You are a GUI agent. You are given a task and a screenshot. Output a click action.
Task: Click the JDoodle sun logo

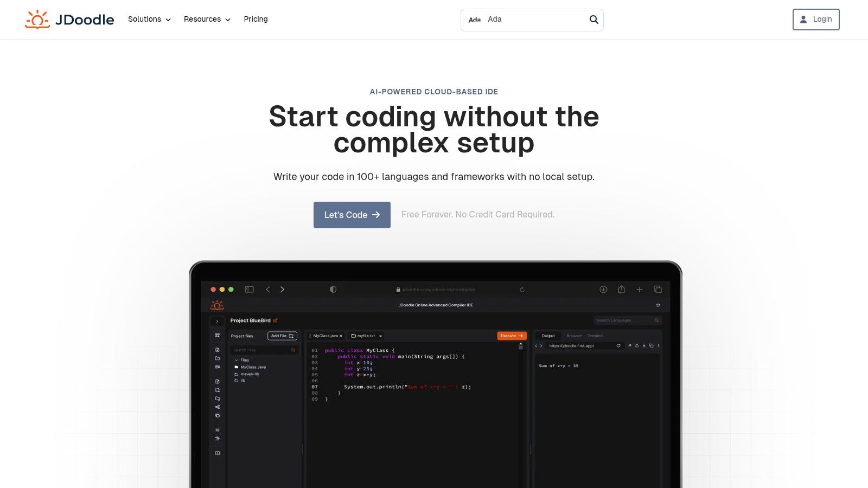pos(37,20)
